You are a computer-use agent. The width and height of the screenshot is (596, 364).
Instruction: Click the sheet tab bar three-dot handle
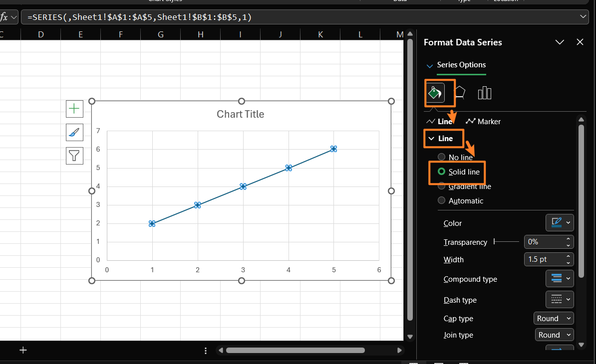206,351
